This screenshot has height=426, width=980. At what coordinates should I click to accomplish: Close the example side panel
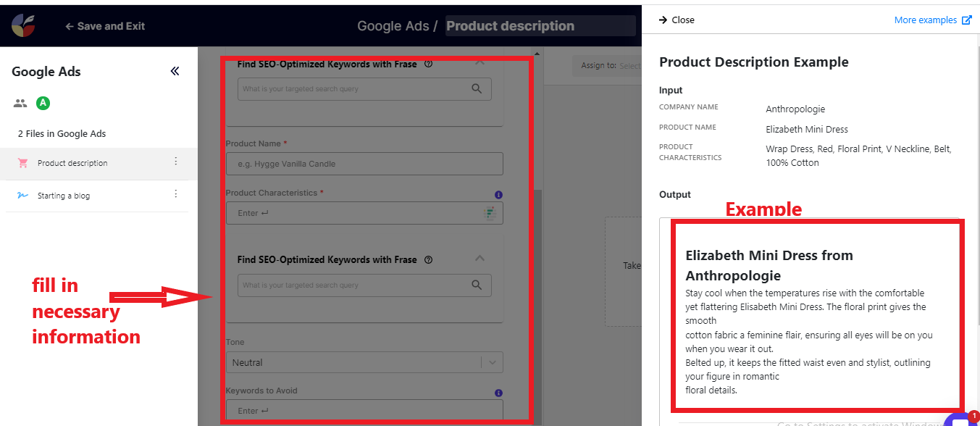pos(677,20)
